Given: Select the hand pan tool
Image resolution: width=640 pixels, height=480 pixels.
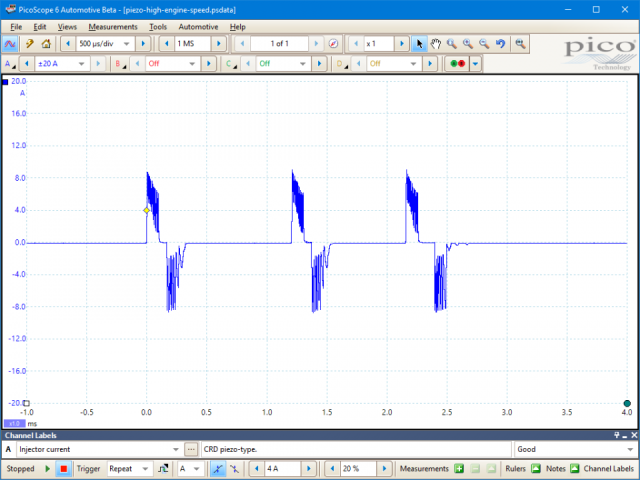Looking at the screenshot, I should [436, 44].
